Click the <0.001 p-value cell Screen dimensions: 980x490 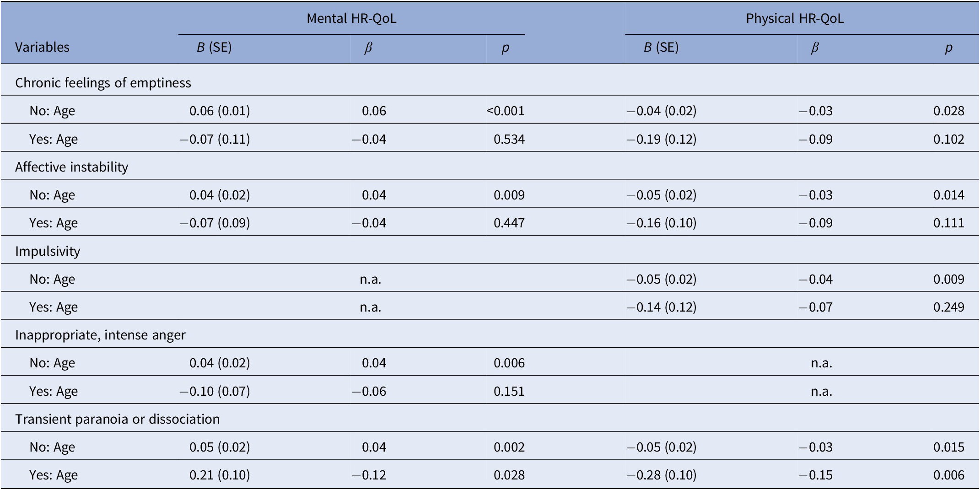[x=505, y=111]
